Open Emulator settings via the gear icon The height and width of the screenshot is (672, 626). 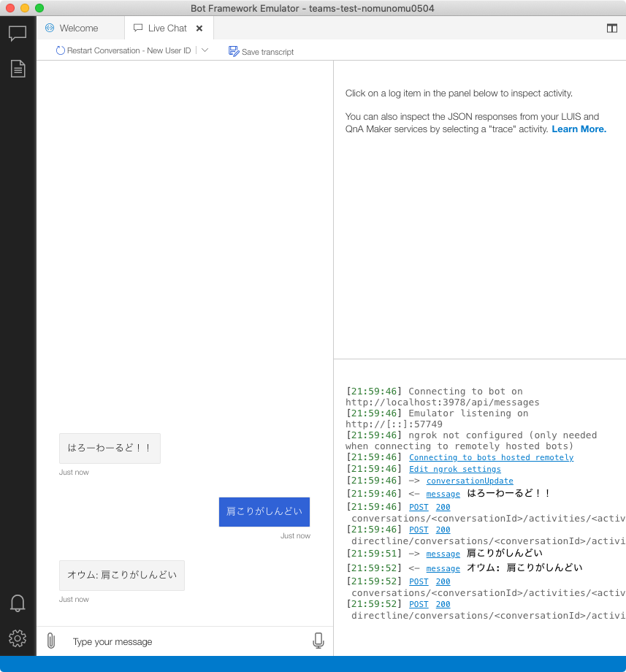pos(18,638)
